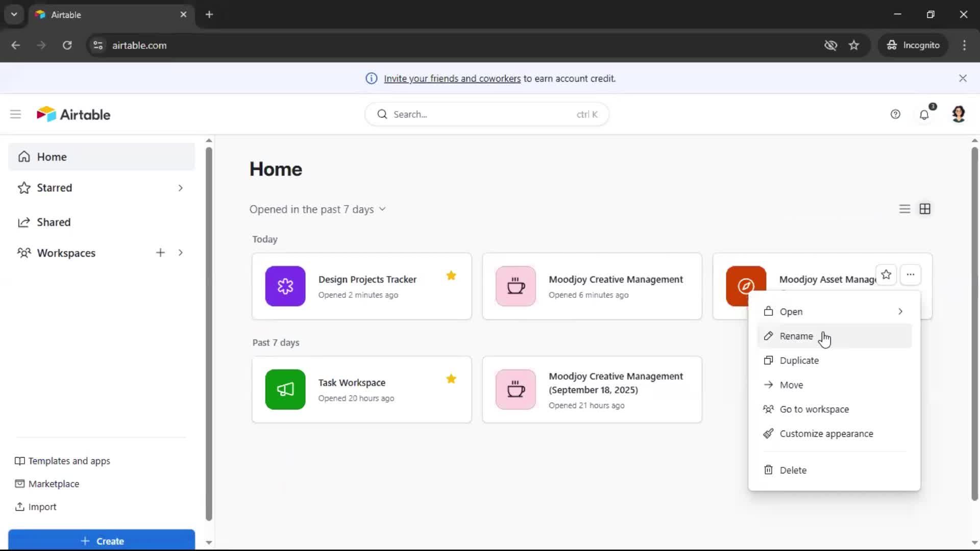Screen dimensions: 980x551
Task: Unstar the Task Workspace base
Action: tap(451, 379)
